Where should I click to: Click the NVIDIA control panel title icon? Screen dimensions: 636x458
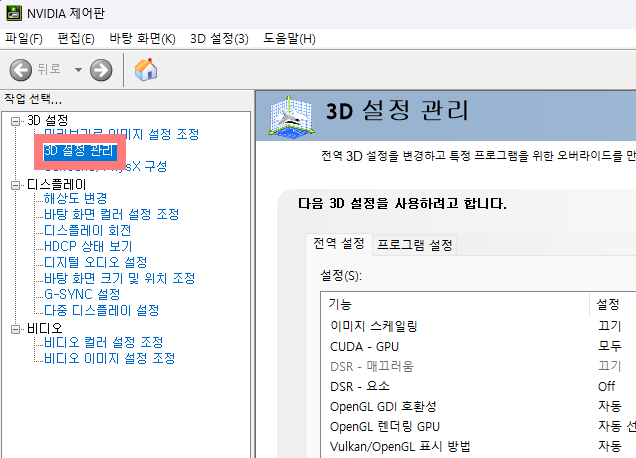click(x=14, y=13)
